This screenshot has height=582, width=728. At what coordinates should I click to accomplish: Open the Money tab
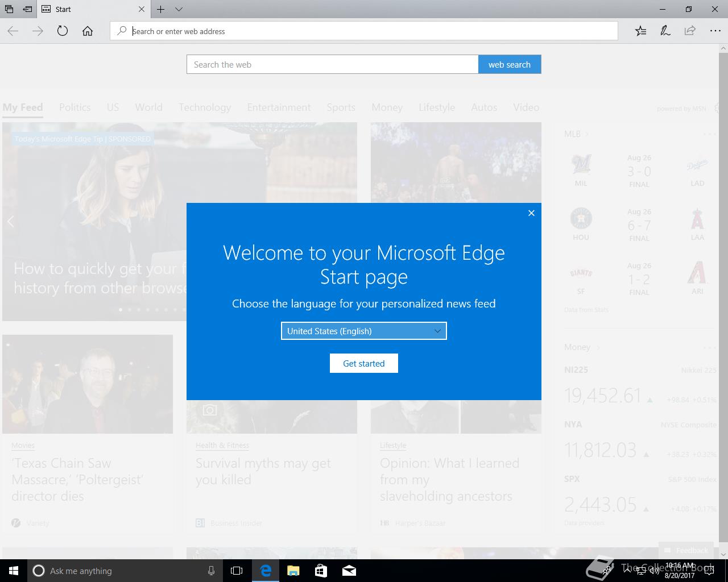[x=387, y=107]
